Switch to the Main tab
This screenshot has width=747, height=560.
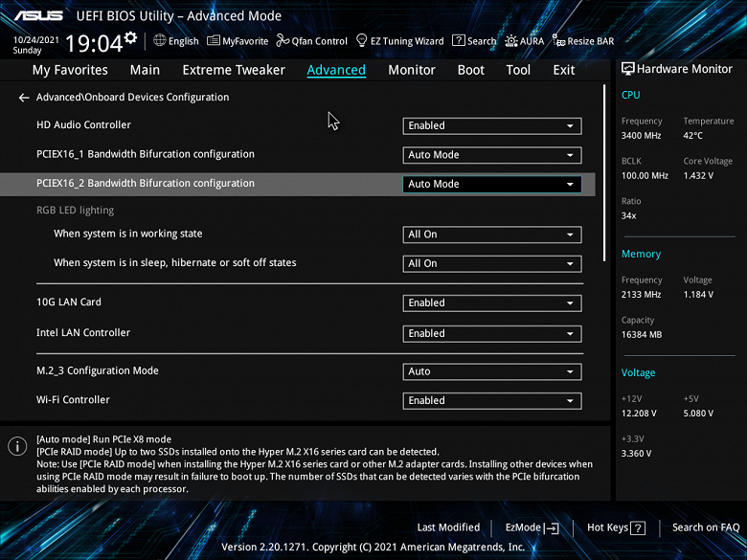pyautogui.click(x=145, y=70)
